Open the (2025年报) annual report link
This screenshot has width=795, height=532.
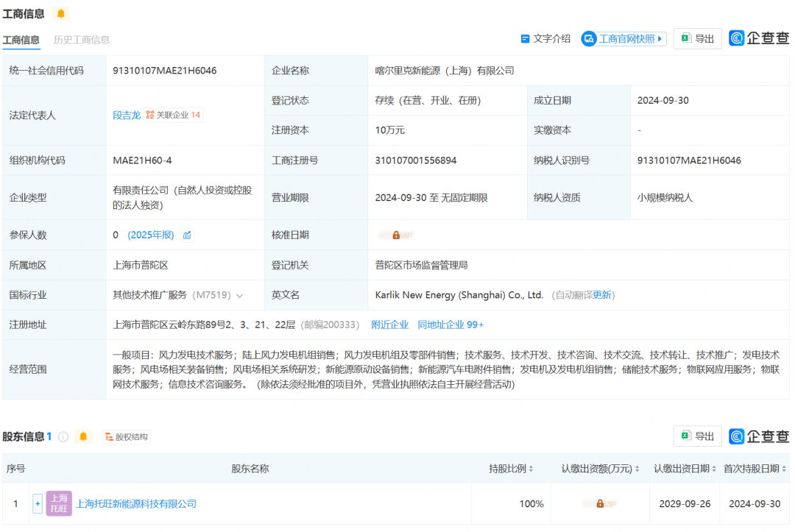[151, 235]
